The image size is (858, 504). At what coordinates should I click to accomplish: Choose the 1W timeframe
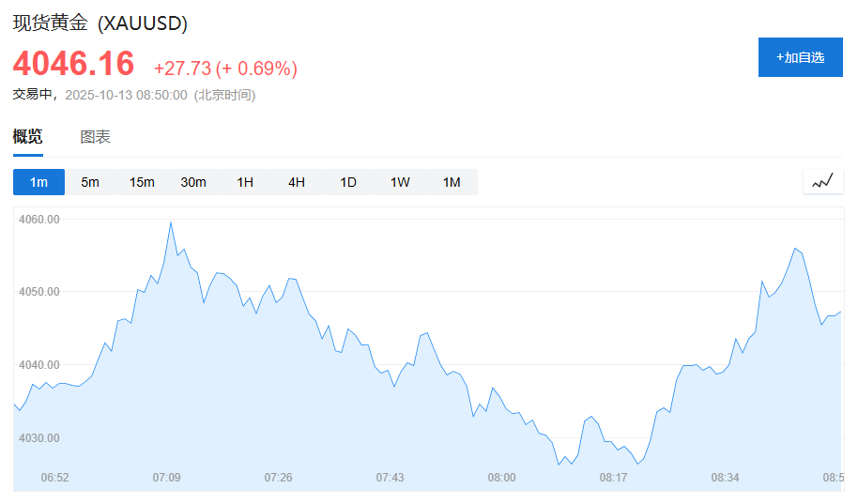[x=400, y=182]
